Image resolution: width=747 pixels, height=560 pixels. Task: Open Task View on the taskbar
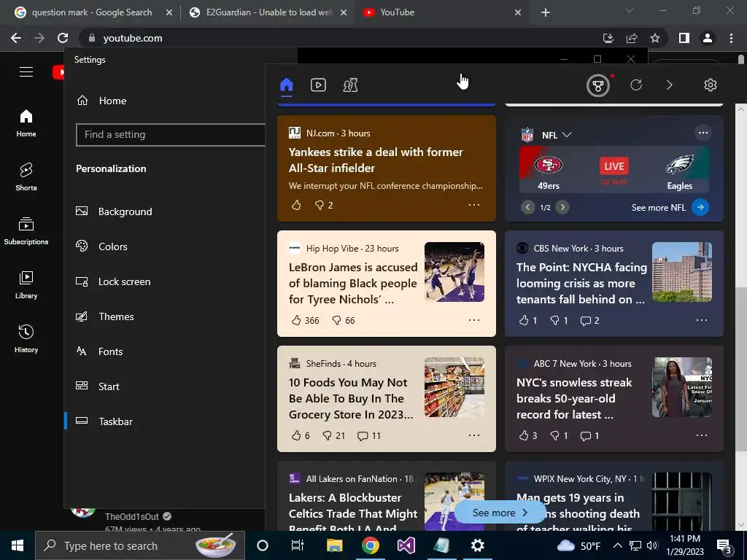click(298, 545)
